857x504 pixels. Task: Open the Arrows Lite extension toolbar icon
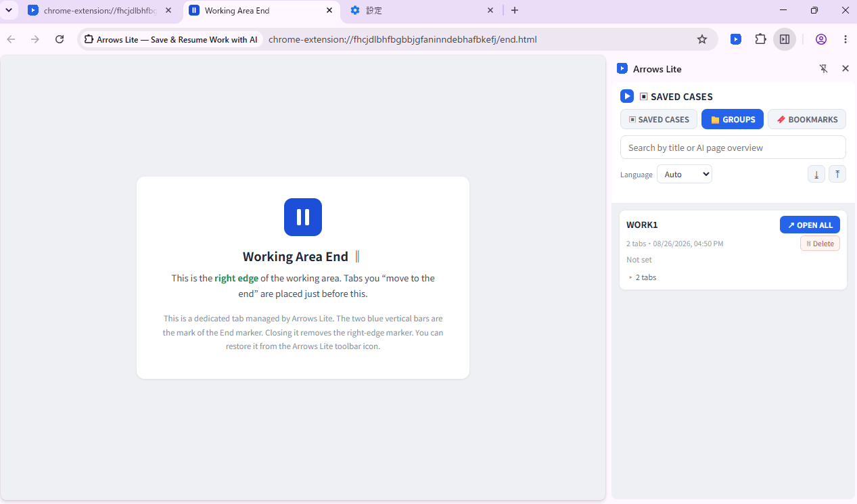coord(736,39)
